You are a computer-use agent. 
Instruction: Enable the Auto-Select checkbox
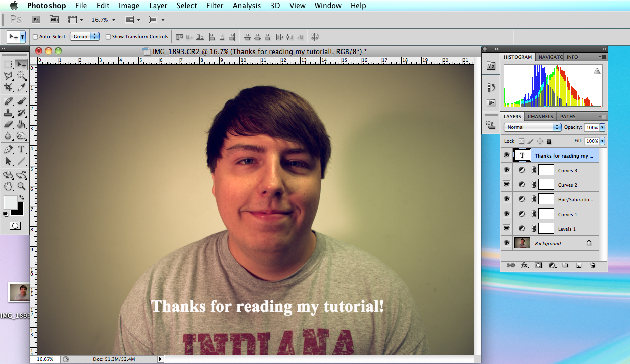(x=35, y=37)
